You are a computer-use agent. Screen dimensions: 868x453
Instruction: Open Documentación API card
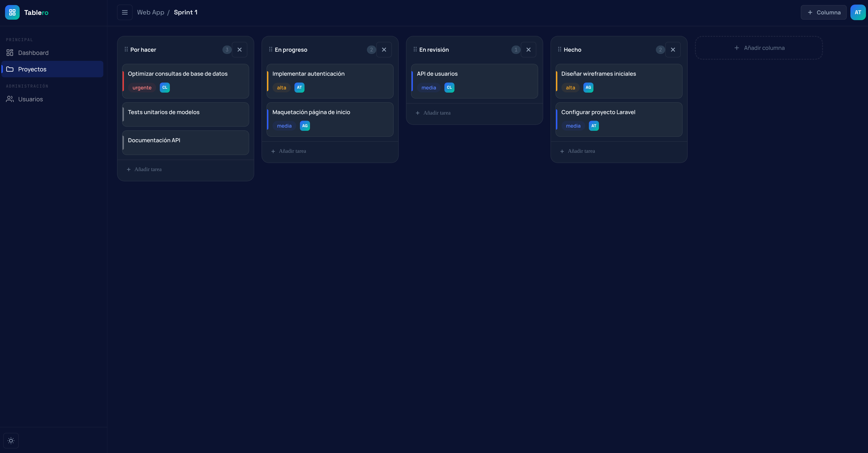click(185, 142)
